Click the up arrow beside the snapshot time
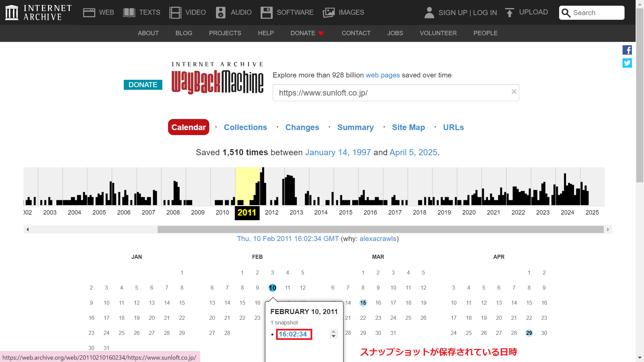Image resolution: width=644 pixels, height=362 pixels. [333, 332]
